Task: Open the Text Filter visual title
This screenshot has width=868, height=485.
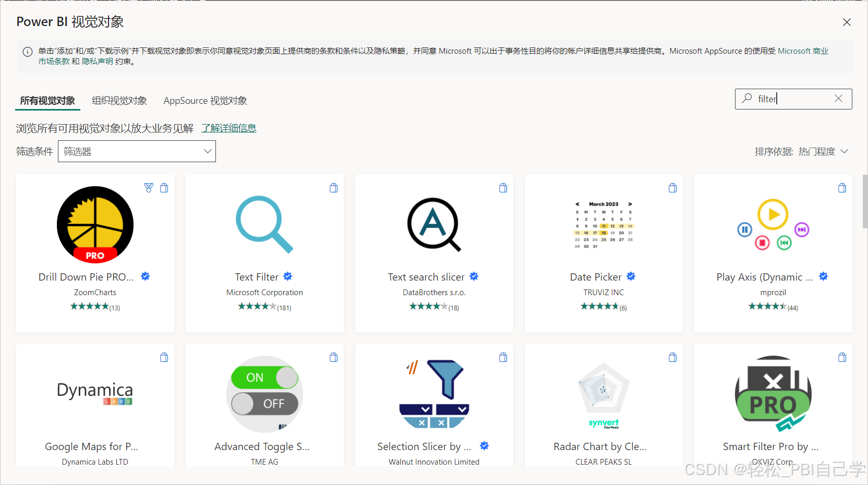Action: (257, 277)
